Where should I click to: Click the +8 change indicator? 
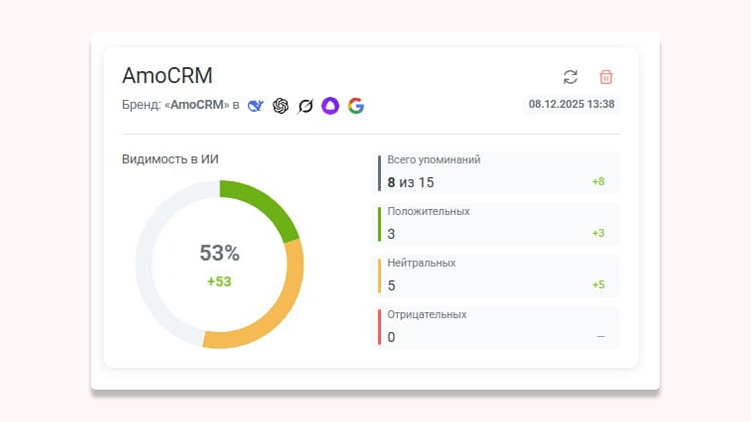598,182
